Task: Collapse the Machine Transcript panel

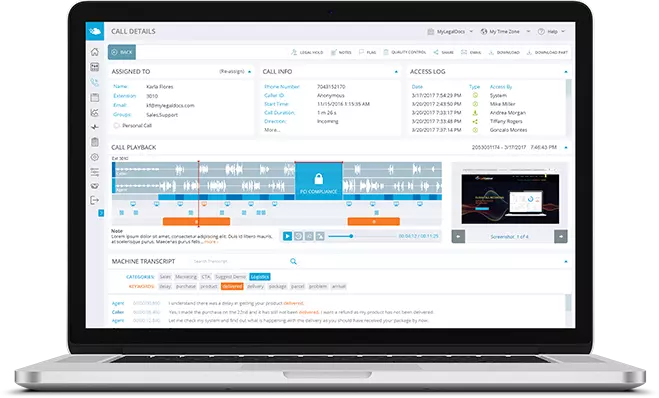Action: click(566, 261)
